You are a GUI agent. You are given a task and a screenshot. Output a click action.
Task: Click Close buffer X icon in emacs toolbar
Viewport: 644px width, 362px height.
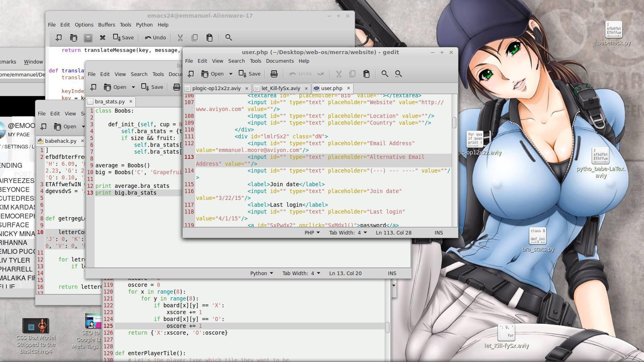click(103, 38)
